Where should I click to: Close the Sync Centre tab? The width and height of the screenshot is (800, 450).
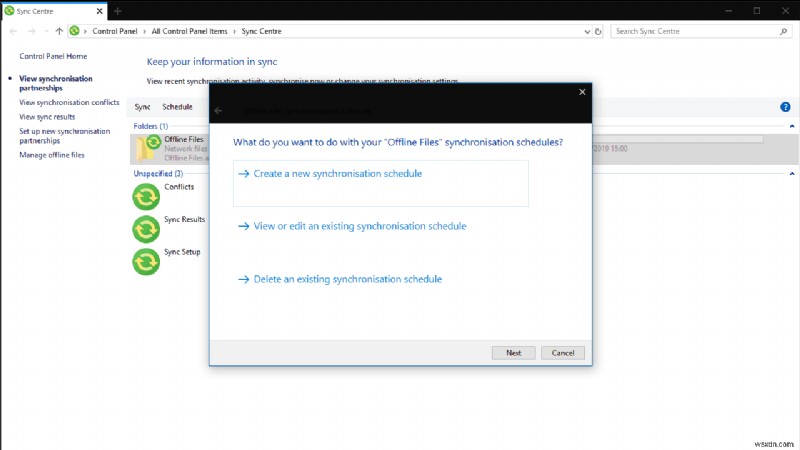(99, 11)
